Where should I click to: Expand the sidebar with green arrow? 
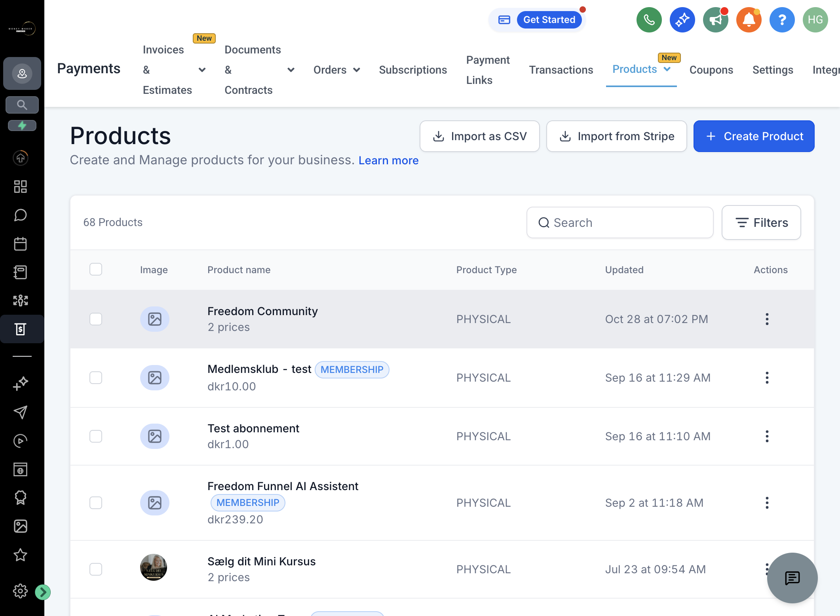[x=43, y=592]
